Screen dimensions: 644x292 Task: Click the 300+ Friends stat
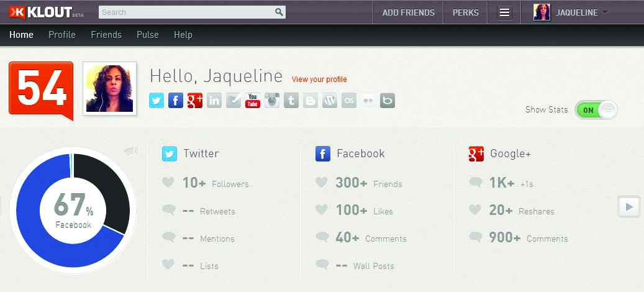[369, 183]
